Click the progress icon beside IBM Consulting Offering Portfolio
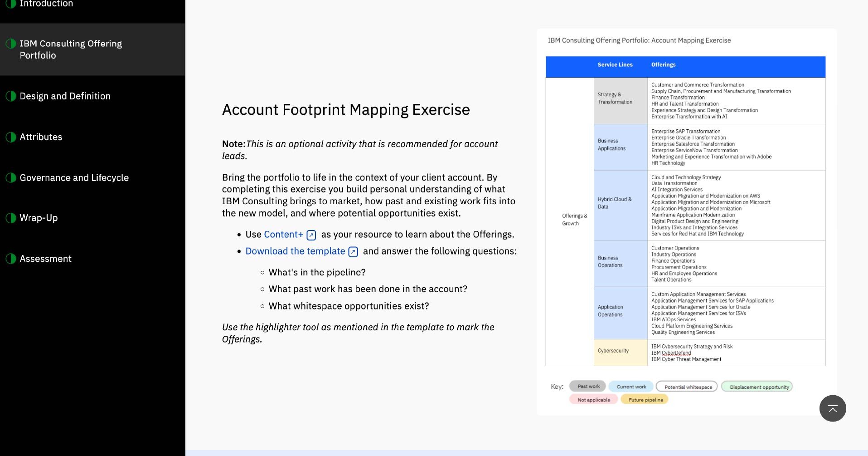This screenshot has width=868, height=456. coord(11,44)
